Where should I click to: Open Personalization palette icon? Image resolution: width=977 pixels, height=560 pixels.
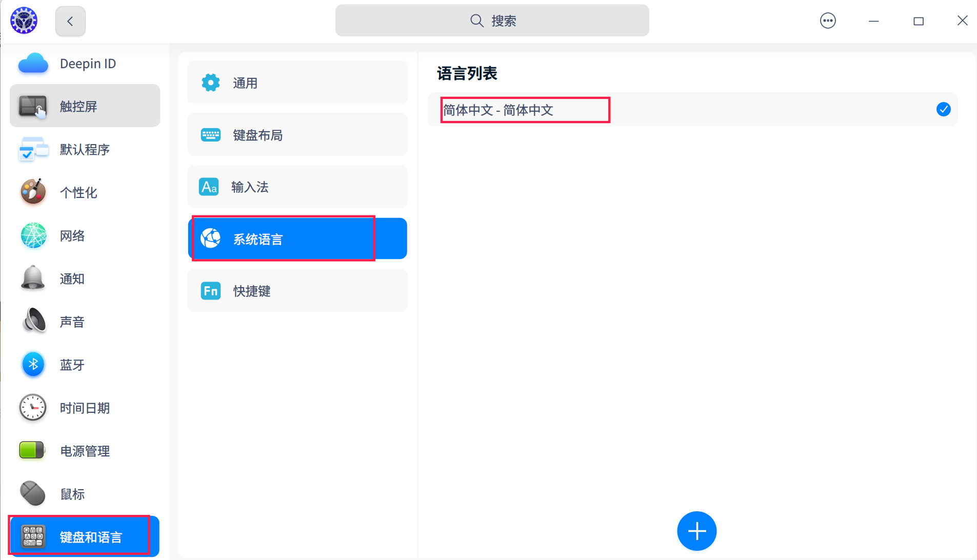pyautogui.click(x=33, y=192)
